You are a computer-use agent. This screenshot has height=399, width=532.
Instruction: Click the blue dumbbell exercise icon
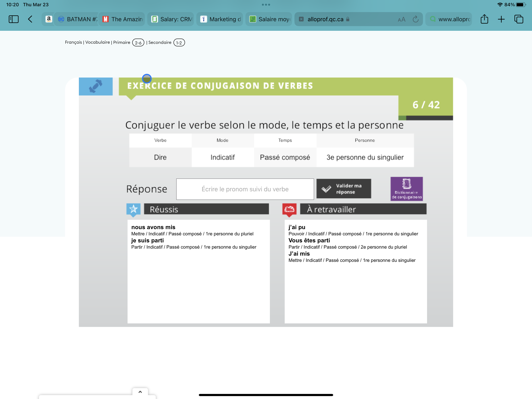point(96,86)
